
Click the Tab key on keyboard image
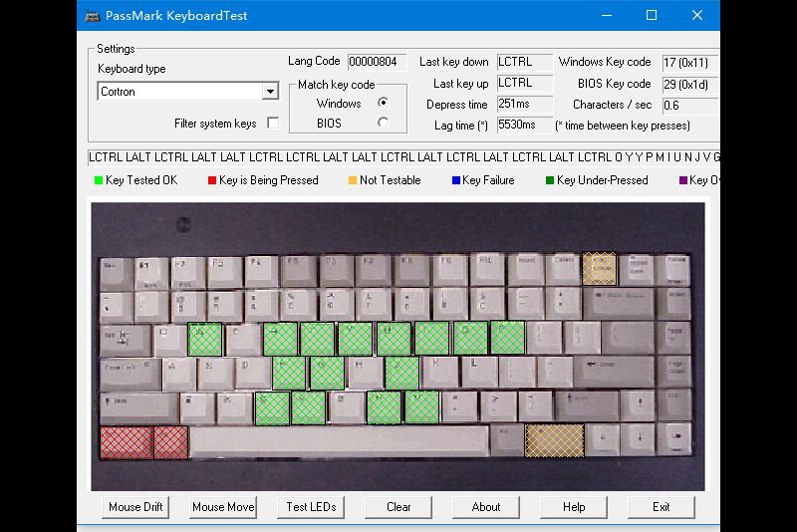point(126,340)
